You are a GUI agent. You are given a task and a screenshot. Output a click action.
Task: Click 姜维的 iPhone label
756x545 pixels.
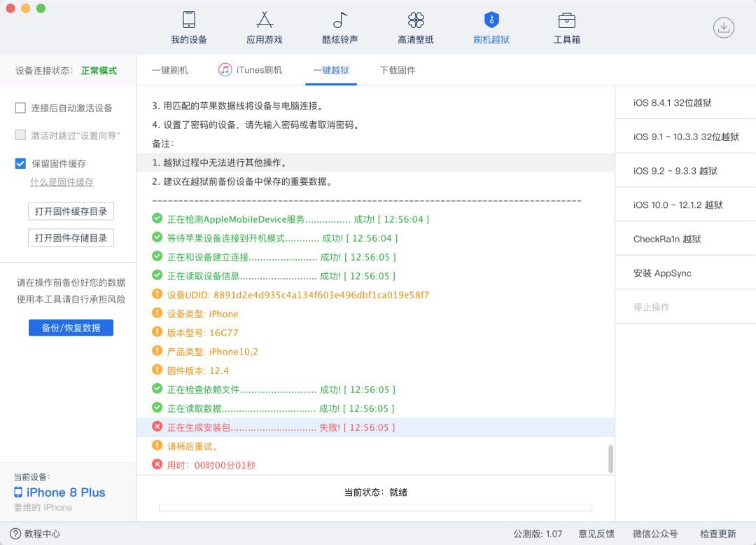point(43,507)
